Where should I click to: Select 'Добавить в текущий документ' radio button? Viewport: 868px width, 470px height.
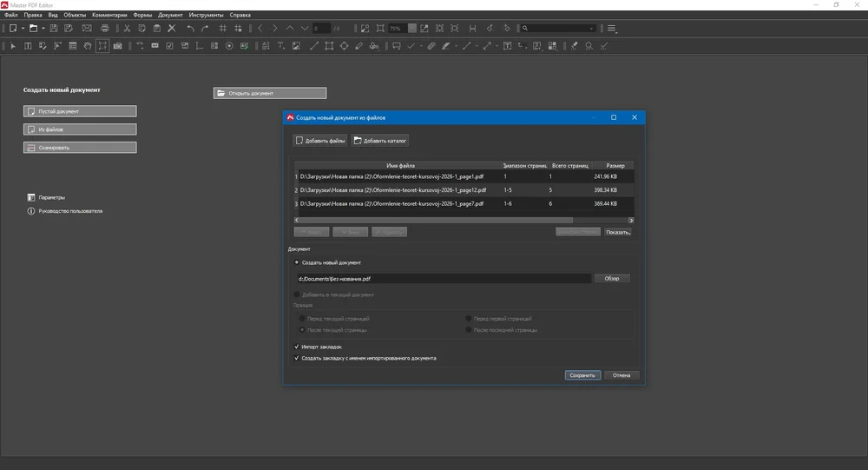[x=297, y=295]
